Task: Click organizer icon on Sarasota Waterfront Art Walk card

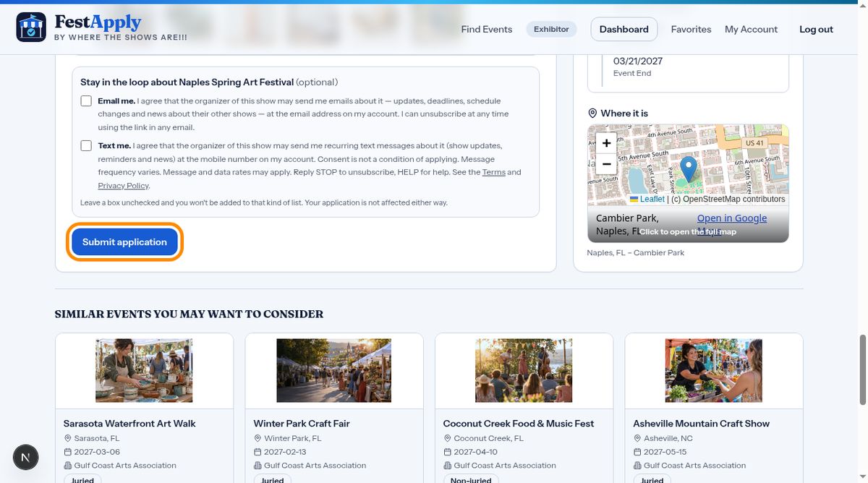Action: [x=68, y=466]
